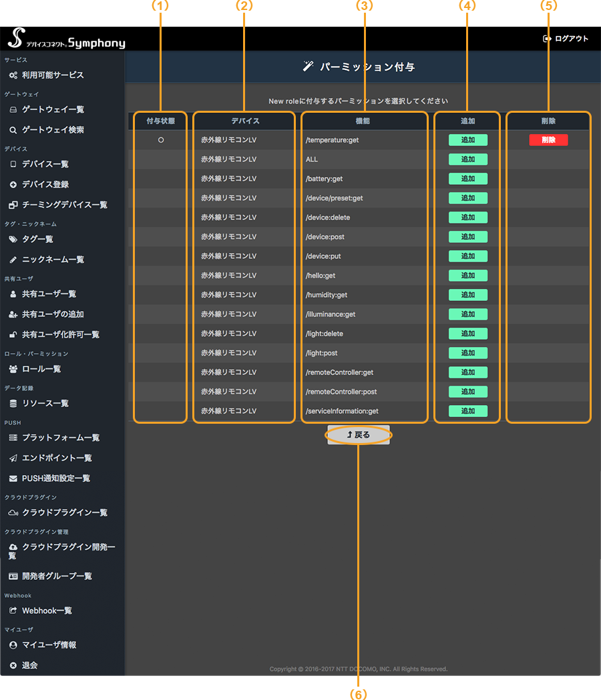The width and height of the screenshot is (601, 700).
Task: Click the タグ一覧 tags icon
Action: coord(13,240)
